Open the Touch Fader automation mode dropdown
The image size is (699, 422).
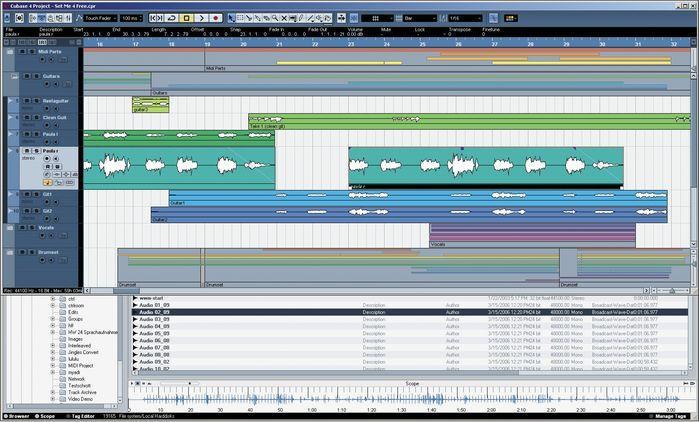100,18
